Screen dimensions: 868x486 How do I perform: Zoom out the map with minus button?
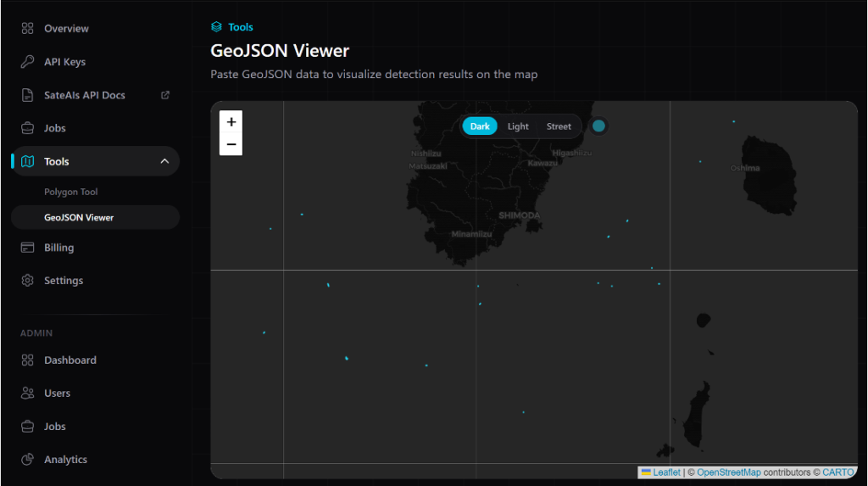point(231,145)
